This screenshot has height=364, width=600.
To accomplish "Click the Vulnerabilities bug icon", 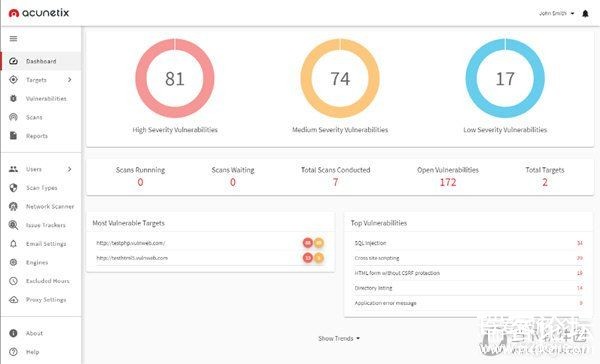I will (13, 98).
